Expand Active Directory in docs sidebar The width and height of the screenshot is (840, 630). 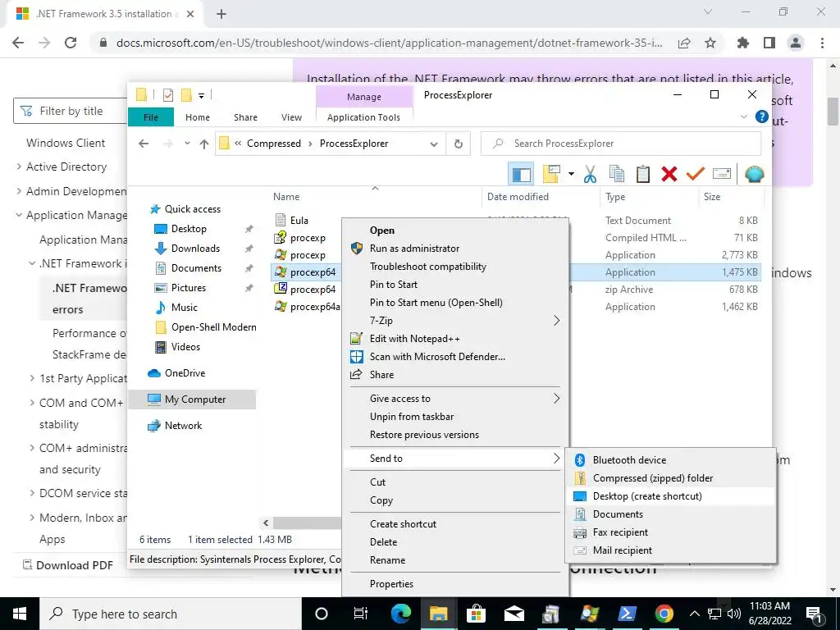pos(20,167)
